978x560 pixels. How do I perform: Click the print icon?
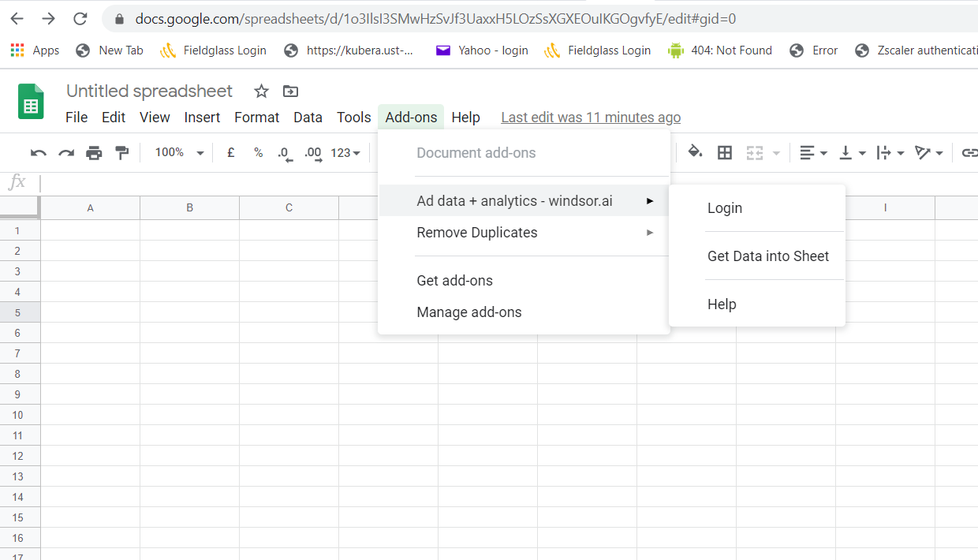point(94,153)
